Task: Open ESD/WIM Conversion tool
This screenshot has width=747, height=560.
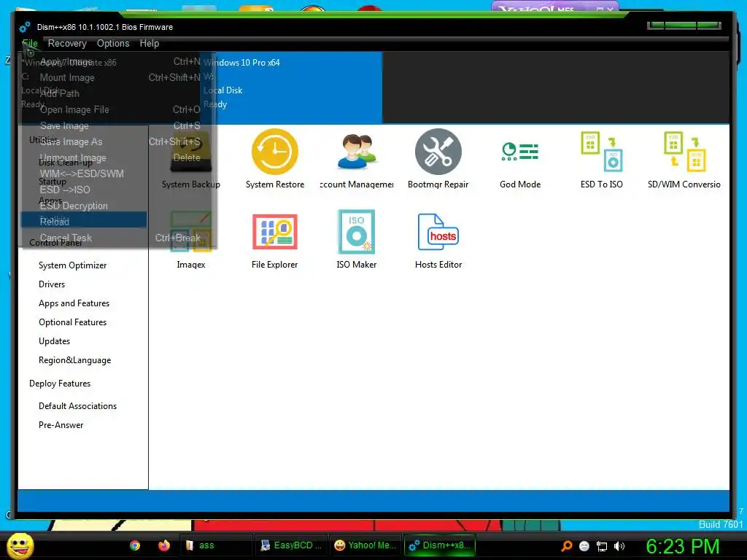Action: pos(684,160)
